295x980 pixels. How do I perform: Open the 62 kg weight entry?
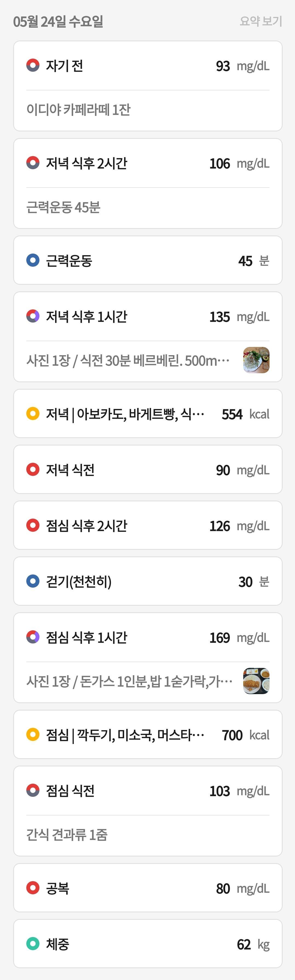[148, 944]
